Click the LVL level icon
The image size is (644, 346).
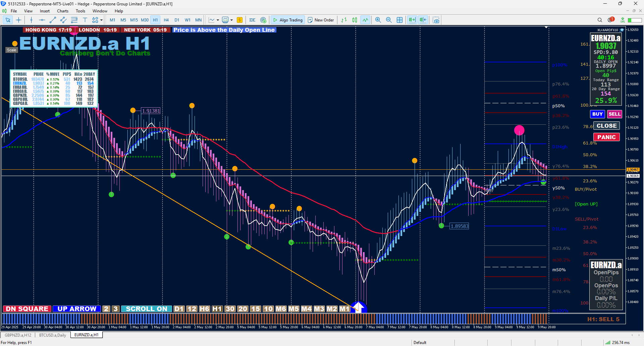coord(623,20)
